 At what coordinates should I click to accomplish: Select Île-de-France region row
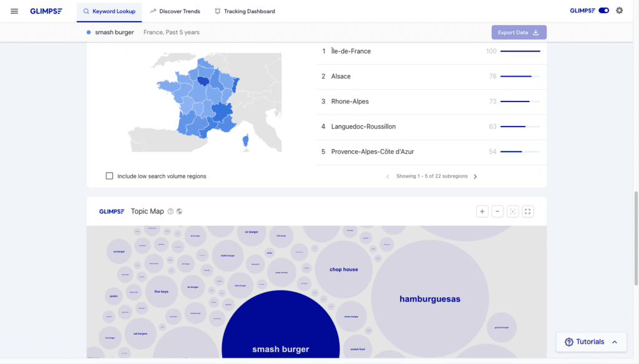click(431, 51)
